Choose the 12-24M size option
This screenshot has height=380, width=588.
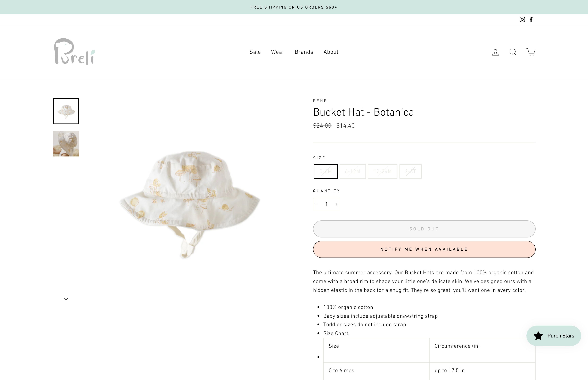click(x=382, y=171)
